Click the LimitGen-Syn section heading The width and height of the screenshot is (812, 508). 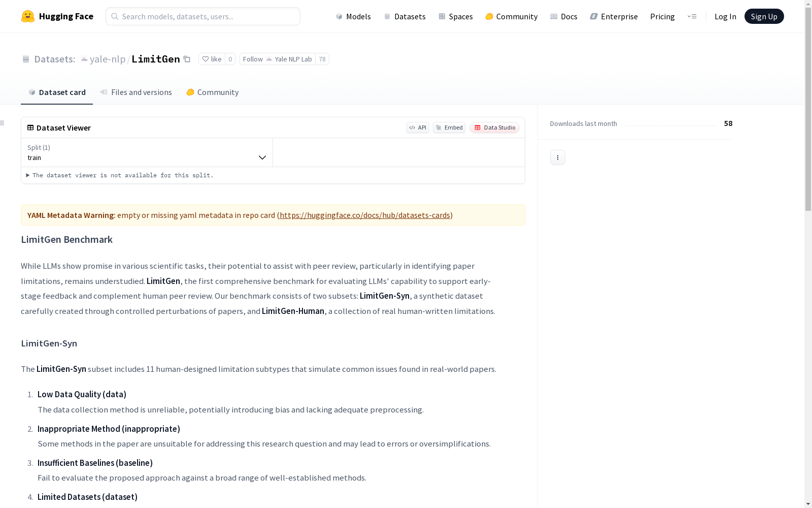coord(49,343)
